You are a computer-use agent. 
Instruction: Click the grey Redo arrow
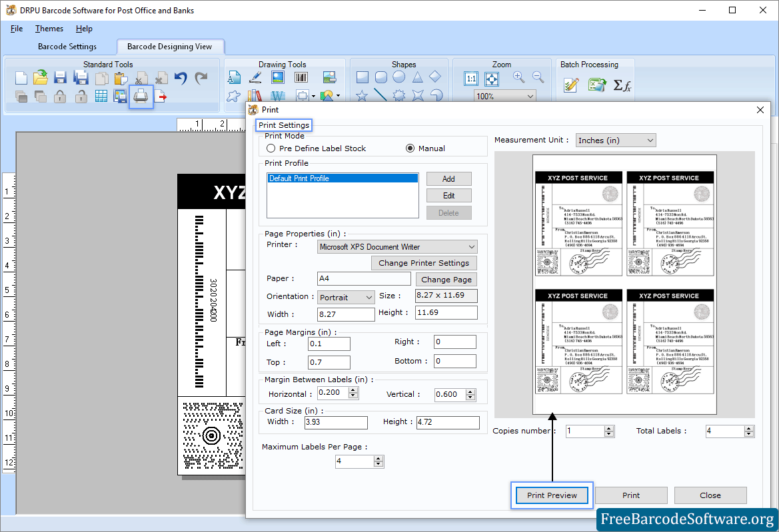pos(201,78)
